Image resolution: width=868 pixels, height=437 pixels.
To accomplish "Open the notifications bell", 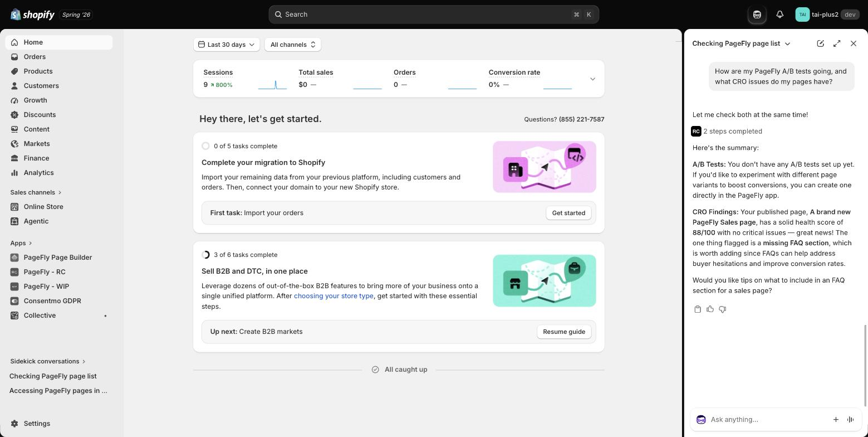I will point(780,14).
